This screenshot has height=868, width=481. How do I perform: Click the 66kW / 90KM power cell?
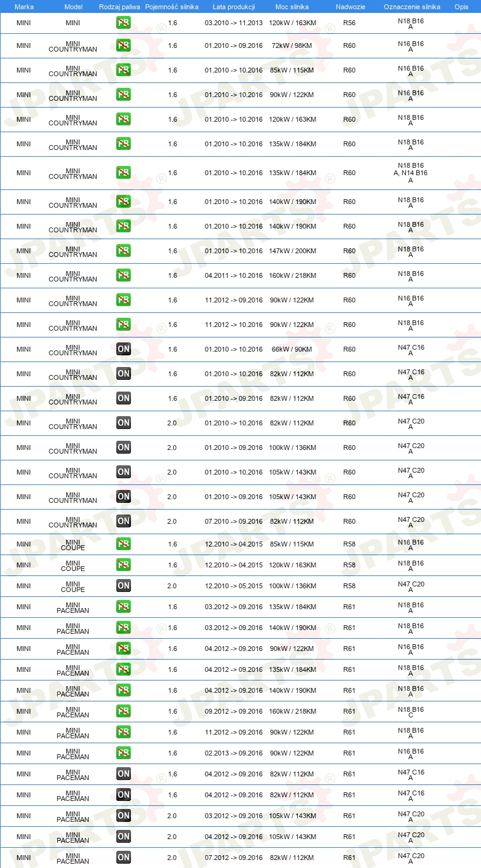292,349
